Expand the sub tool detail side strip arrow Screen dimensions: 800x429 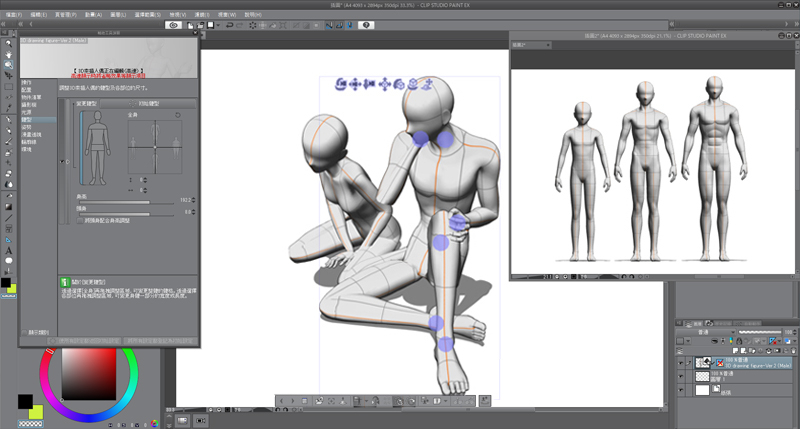(x=66, y=160)
